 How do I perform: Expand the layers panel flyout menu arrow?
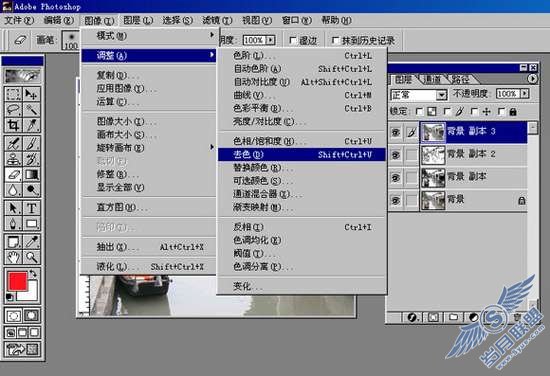(532, 79)
